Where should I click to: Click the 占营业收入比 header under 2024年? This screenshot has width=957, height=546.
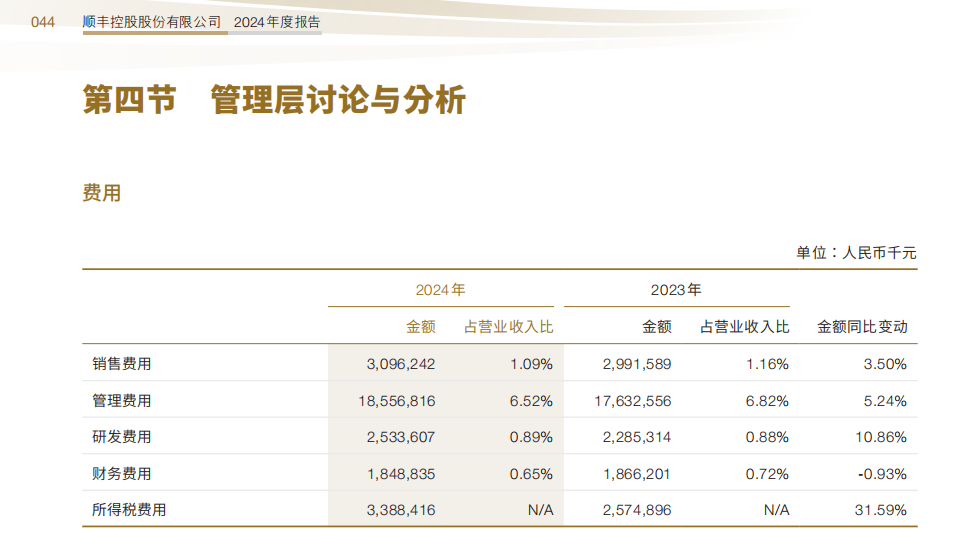click(508, 327)
